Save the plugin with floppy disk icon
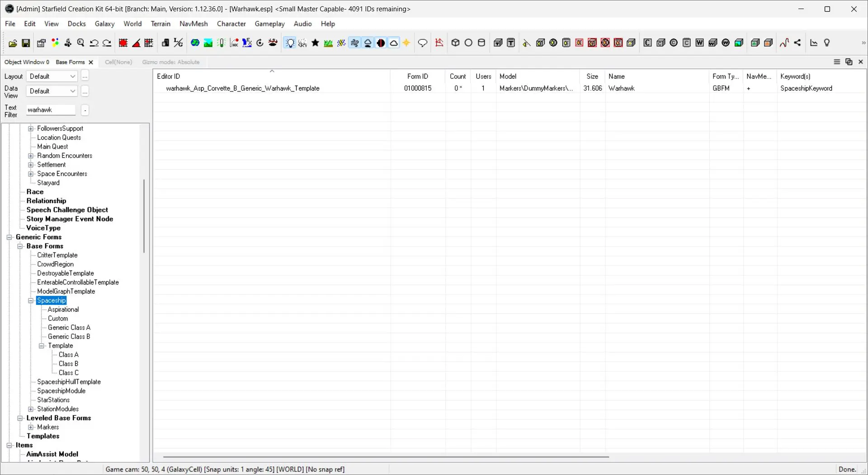The image size is (868, 475). [x=26, y=43]
